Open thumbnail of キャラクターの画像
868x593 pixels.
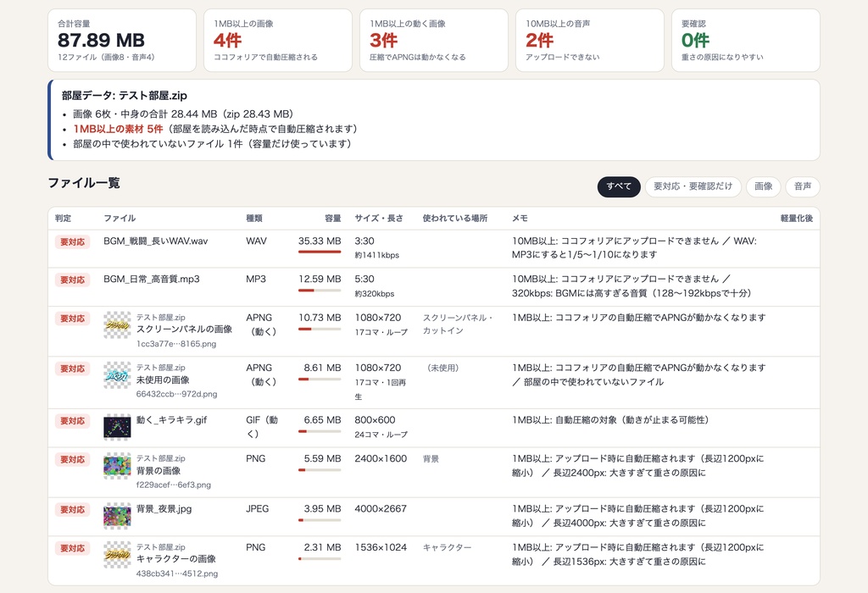117,555
